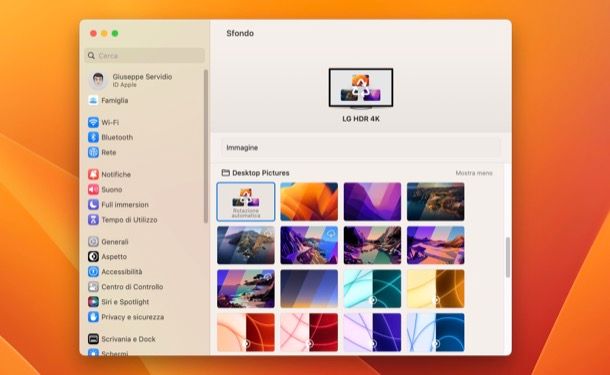Choose the teal abstract lines wallpaper
The image size is (610, 375).
pyautogui.click(x=372, y=289)
